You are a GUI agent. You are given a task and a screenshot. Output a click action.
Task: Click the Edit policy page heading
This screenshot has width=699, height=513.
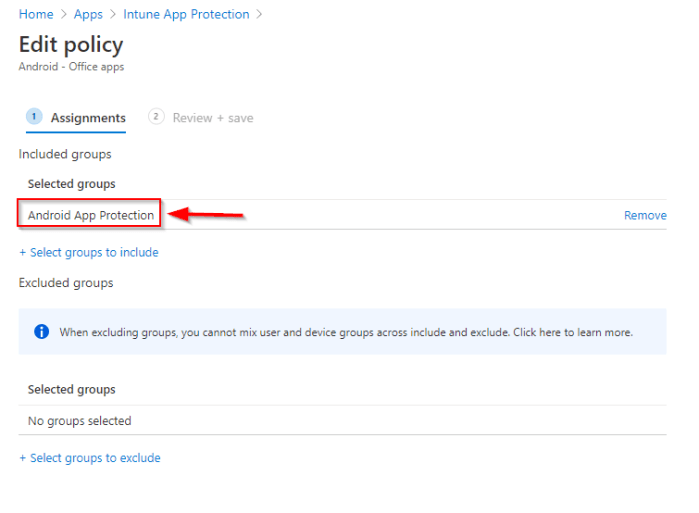(x=71, y=45)
